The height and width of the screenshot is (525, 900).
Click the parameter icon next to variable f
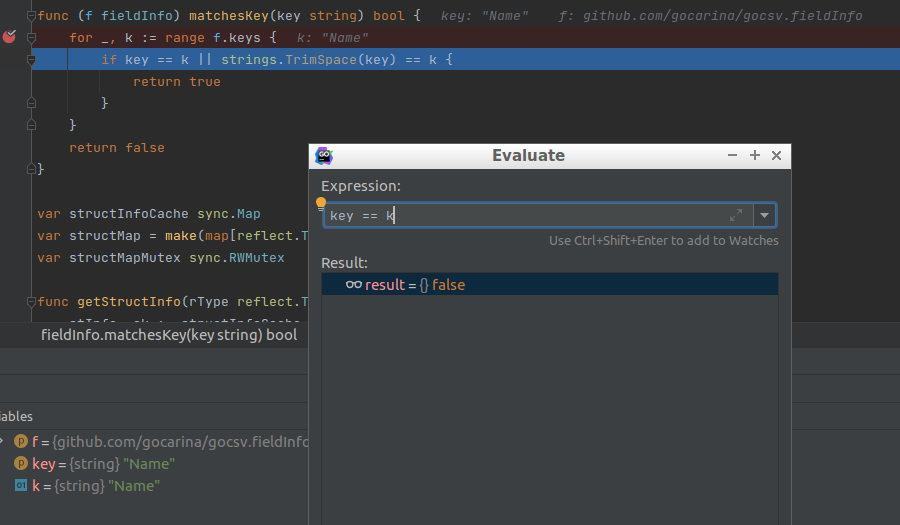[21, 441]
